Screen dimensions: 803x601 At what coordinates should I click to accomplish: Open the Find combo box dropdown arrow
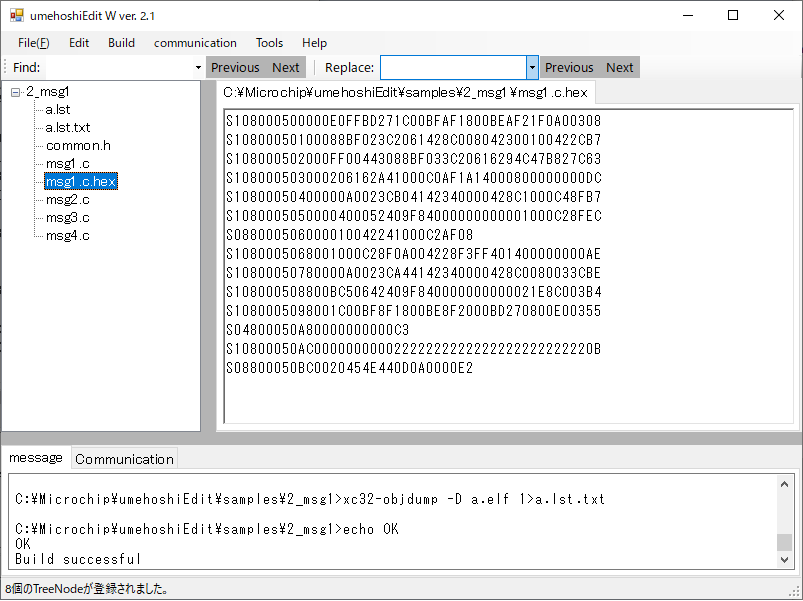198,68
